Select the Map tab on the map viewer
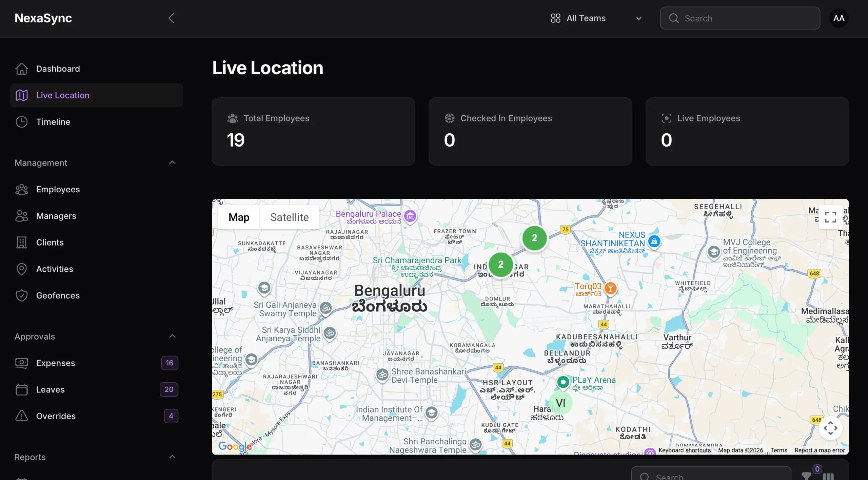 click(x=239, y=217)
